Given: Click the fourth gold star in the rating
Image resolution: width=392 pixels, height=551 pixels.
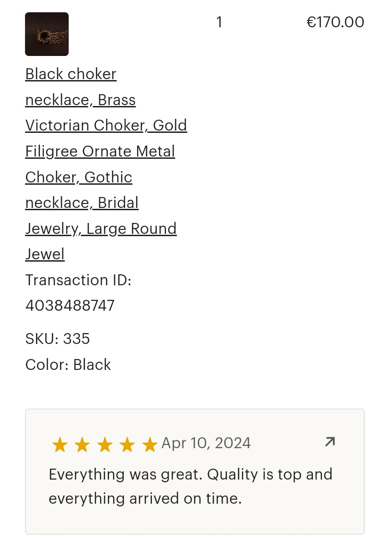Looking at the screenshot, I should tap(127, 445).
